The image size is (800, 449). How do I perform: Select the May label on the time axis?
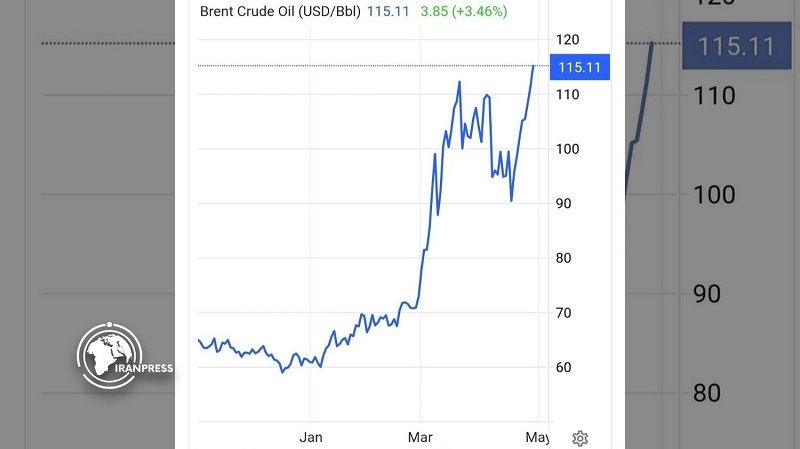click(538, 436)
